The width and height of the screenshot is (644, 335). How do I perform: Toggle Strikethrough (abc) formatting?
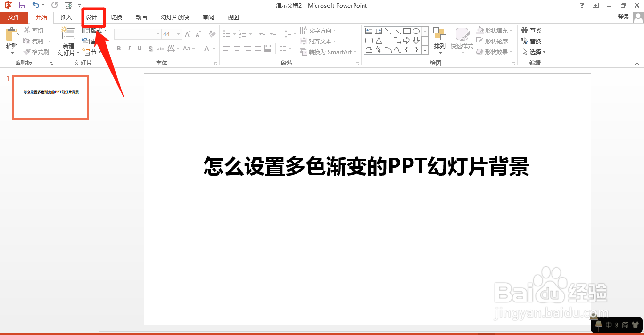(x=161, y=49)
